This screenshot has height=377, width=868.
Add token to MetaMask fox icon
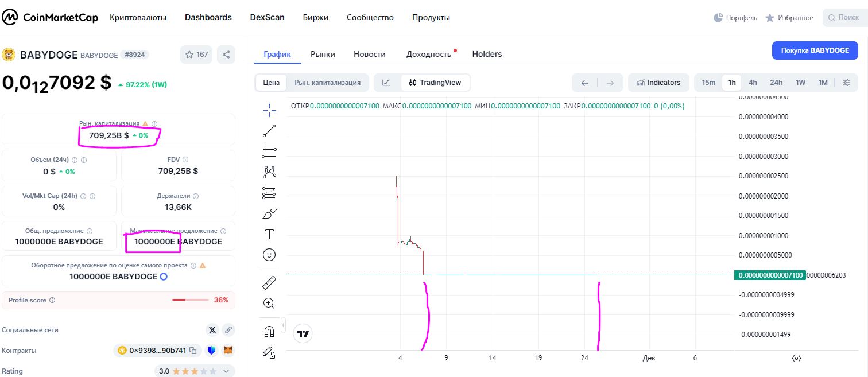pyautogui.click(x=228, y=350)
